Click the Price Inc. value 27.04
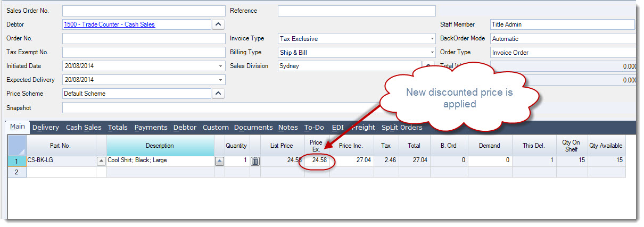The image size is (644, 227). point(364,161)
